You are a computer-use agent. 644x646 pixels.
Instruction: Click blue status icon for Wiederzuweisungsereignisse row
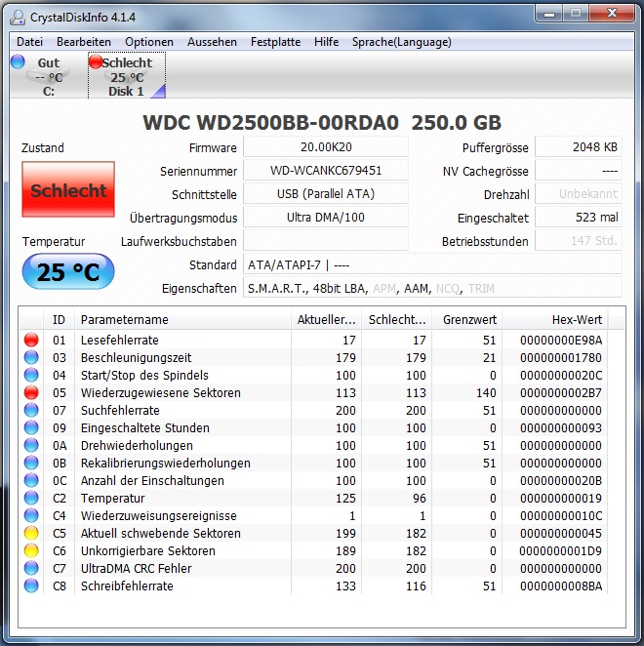pyautogui.click(x=31, y=516)
